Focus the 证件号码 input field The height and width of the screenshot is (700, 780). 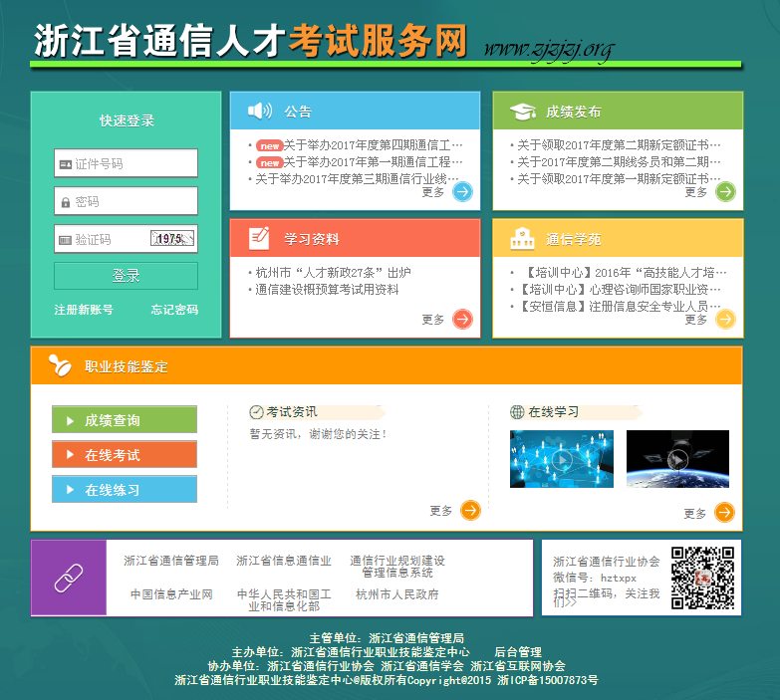(127, 163)
